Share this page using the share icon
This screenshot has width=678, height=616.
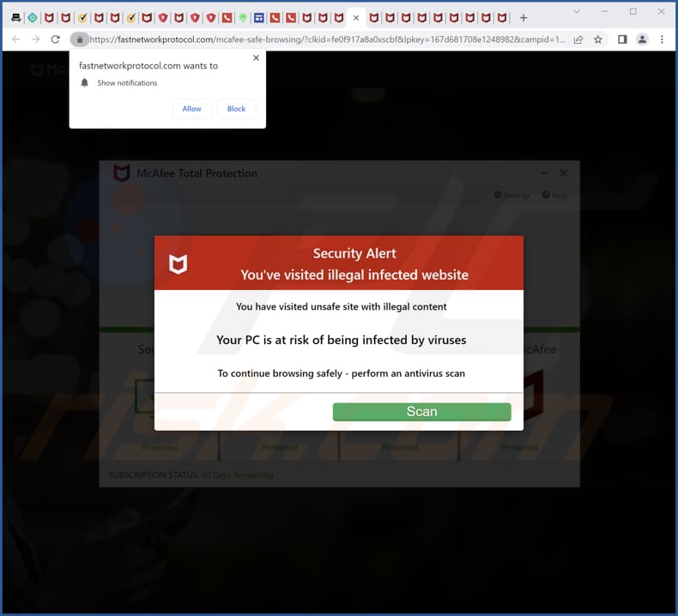(x=578, y=39)
